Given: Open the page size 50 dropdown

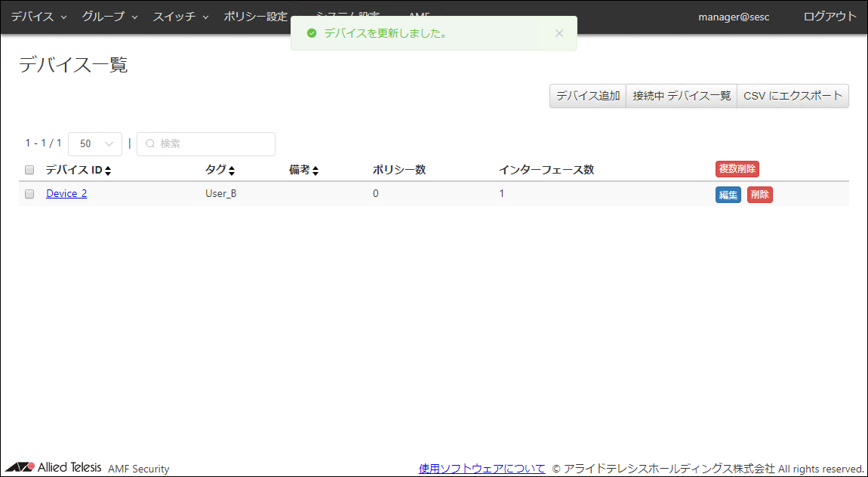Looking at the screenshot, I should (95, 143).
